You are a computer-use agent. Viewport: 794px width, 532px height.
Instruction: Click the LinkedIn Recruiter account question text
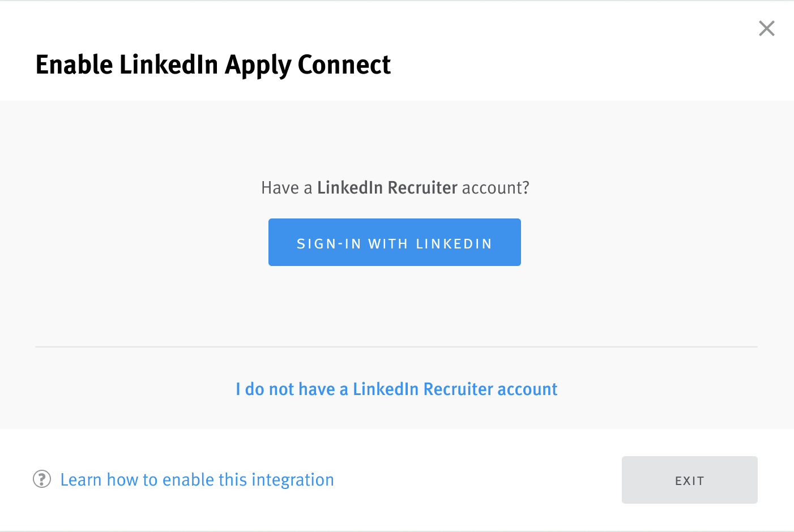395,187
